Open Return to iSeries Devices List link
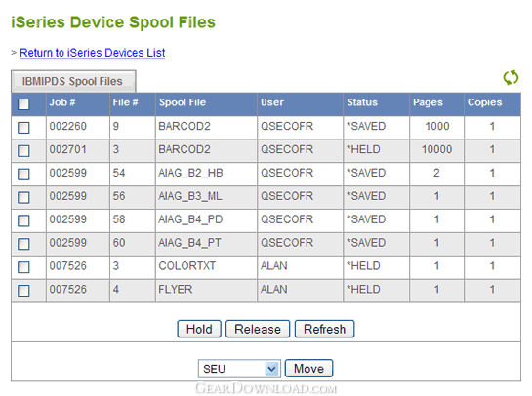The height and width of the screenshot is (396, 532). click(93, 53)
